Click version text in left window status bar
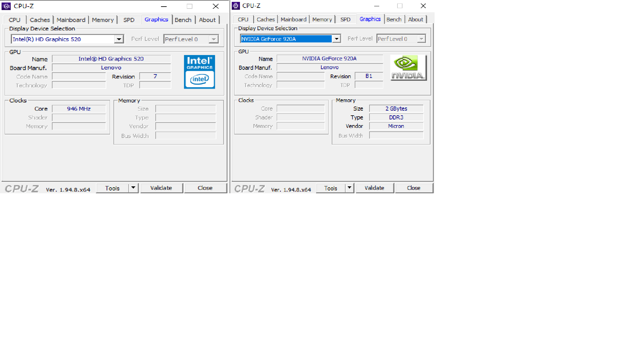Image resolution: width=644 pixels, height=362 pixels. 68,190
